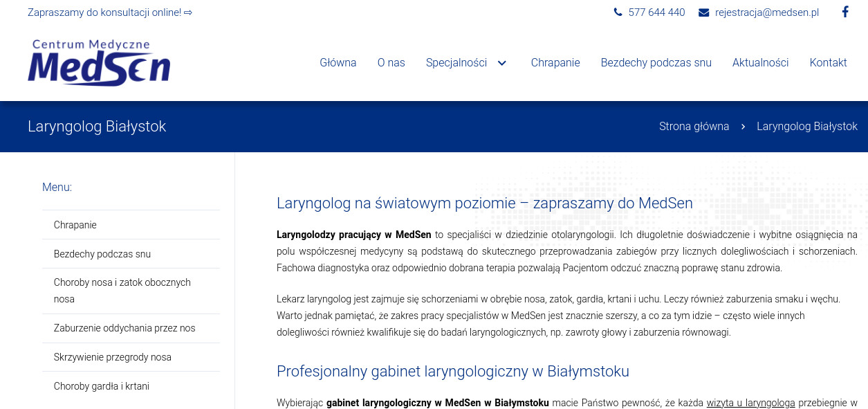
Task: Click the MedSen logo
Action: click(x=98, y=62)
